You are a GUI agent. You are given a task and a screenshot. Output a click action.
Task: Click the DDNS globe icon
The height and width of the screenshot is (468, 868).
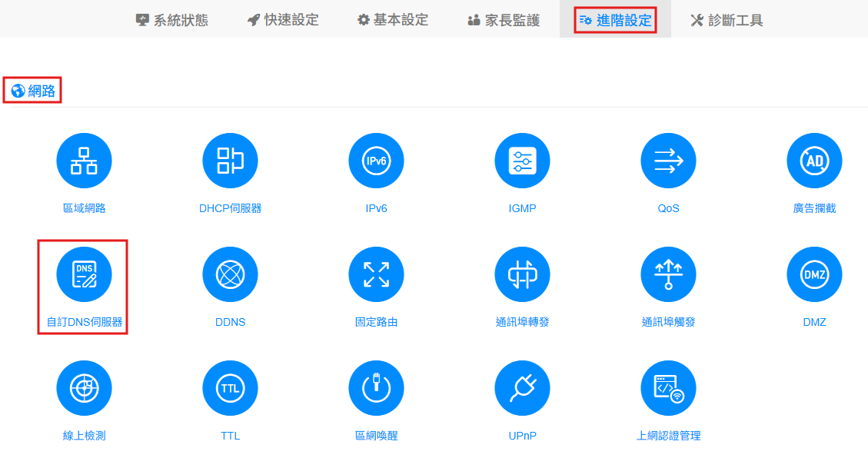tap(230, 274)
